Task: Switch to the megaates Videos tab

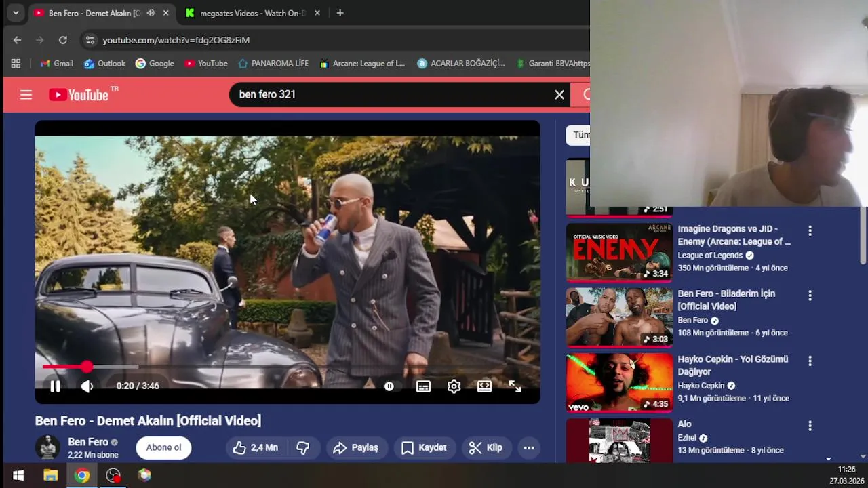Action: (x=252, y=13)
